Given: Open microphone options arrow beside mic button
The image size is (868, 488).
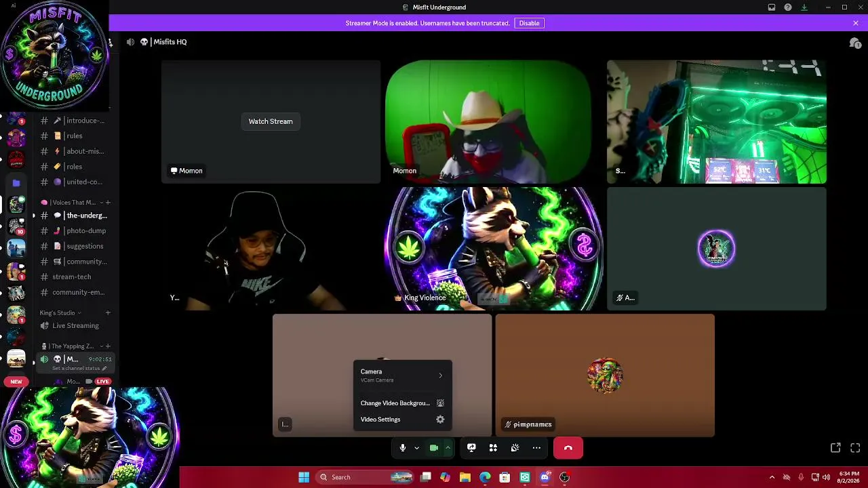Looking at the screenshot, I should click(416, 448).
